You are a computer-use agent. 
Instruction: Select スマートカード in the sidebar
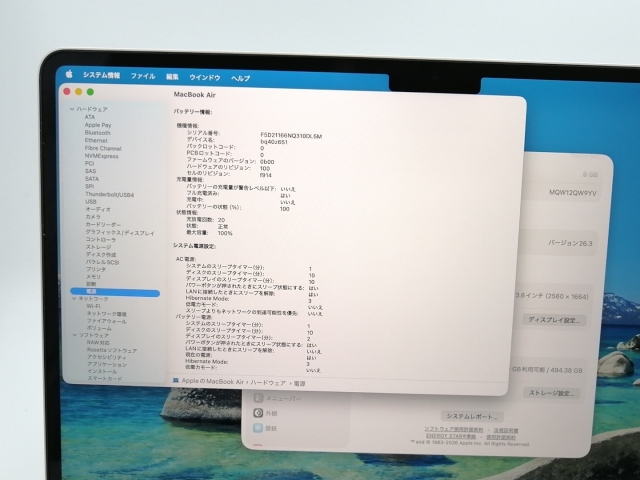104,378
